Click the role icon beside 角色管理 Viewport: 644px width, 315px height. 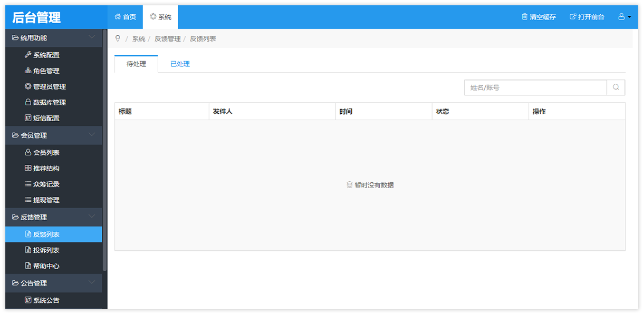coord(28,71)
